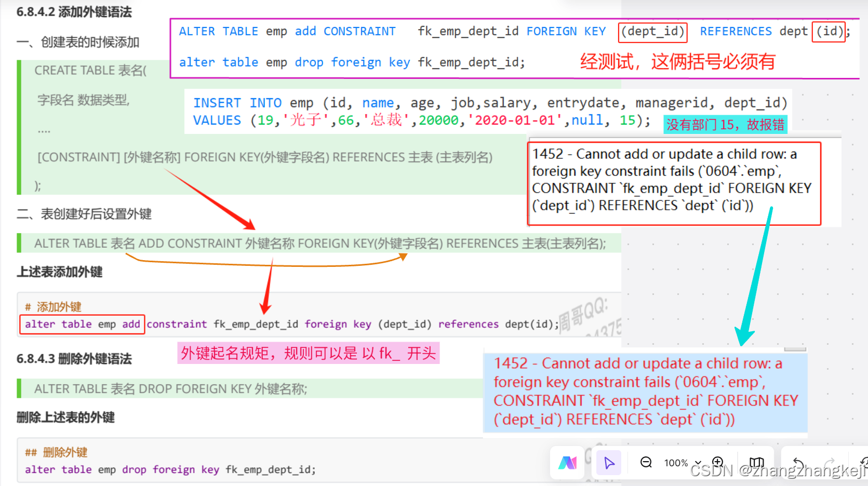Select the "## 删除外键" code comment
This screenshot has width=868, height=486.
coord(56,452)
